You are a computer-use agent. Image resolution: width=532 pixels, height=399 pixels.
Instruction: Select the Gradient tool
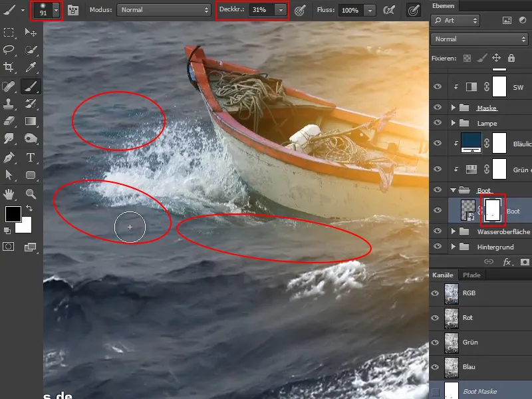[x=31, y=121]
